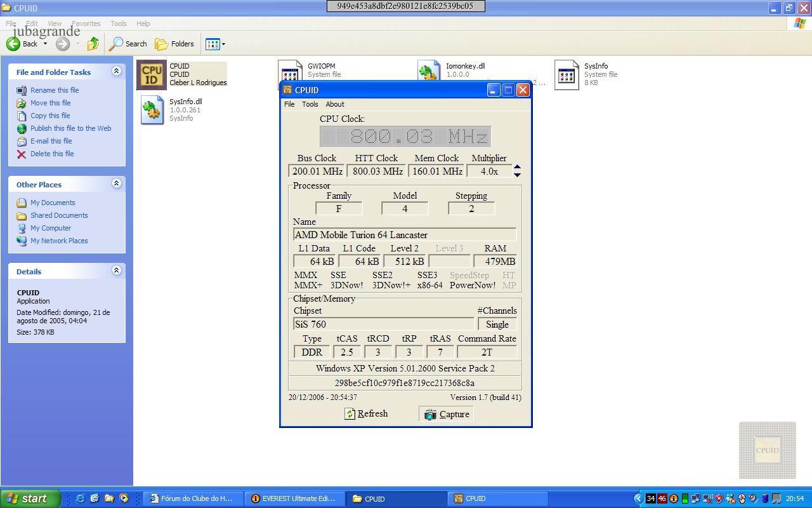Click the HTT Clock 800.03 MHz value
Image resolution: width=812 pixels, height=508 pixels.
377,171
